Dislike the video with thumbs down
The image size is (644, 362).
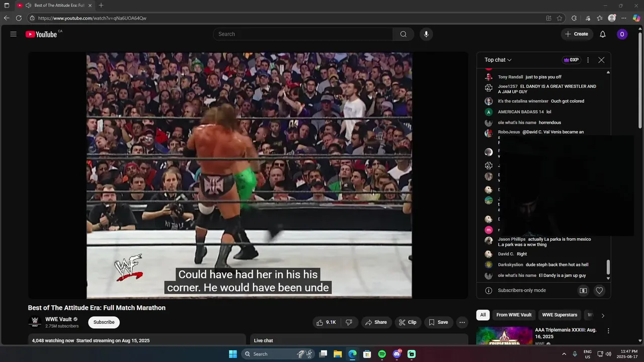tap(349, 322)
